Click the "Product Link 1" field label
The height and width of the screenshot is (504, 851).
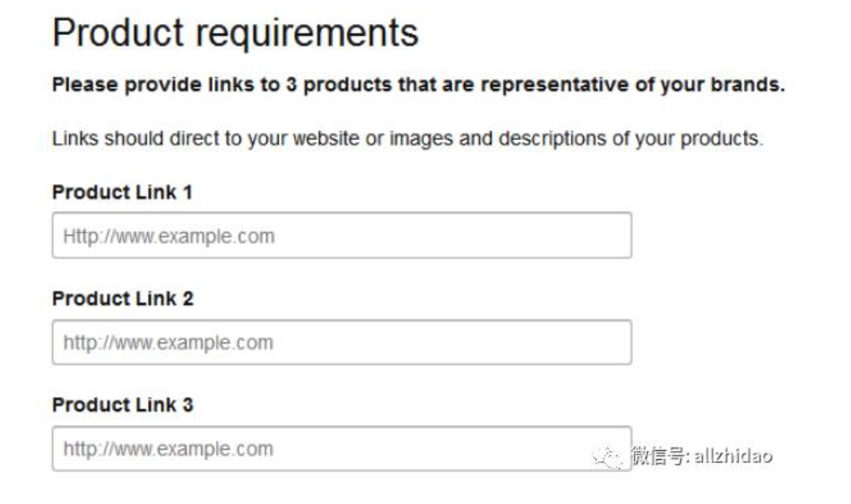pyautogui.click(x=122, y=192)
